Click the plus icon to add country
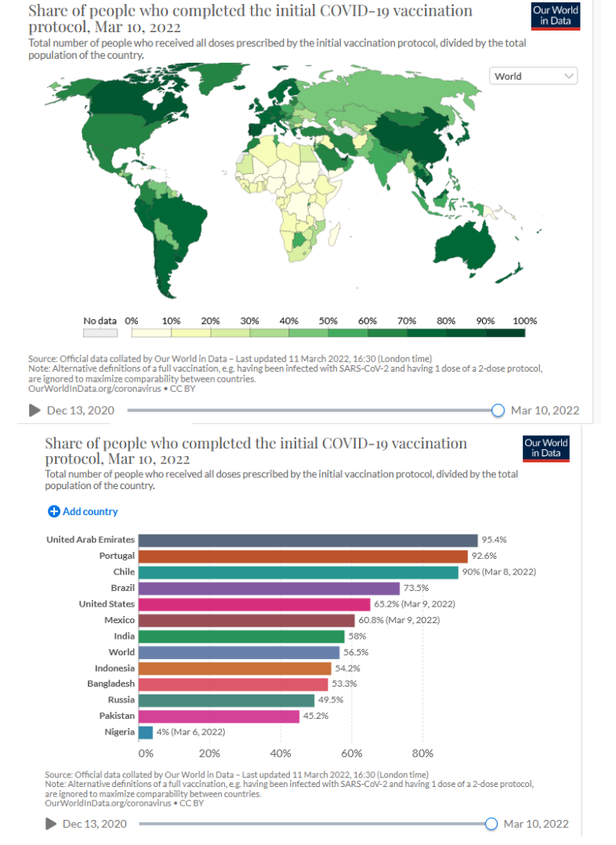The height and width of the screenshot is (845, 616). click(53, 512)
